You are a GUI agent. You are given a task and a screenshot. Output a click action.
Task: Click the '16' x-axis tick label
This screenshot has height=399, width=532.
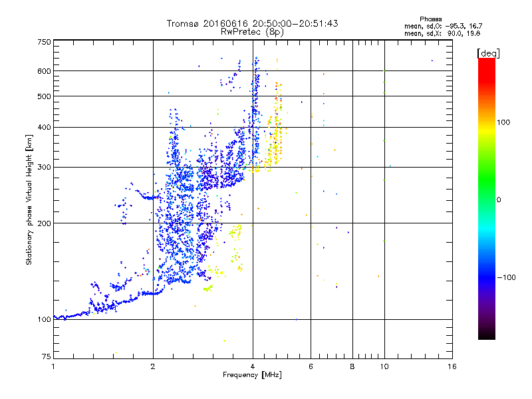point(452,366)
